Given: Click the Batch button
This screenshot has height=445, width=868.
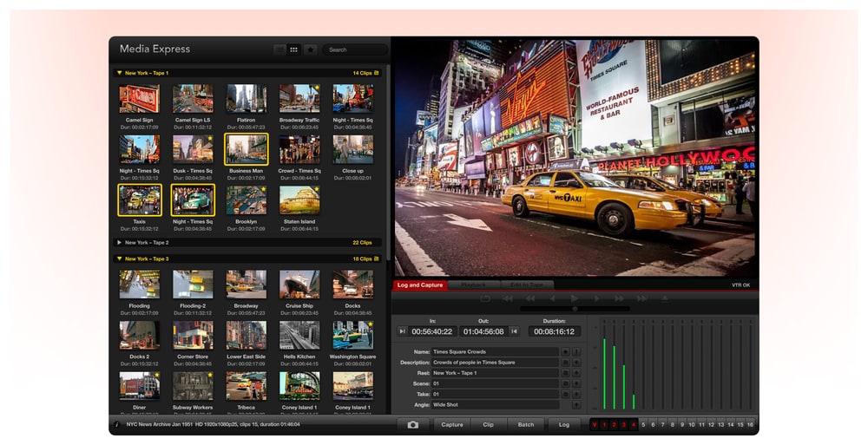Looking at the screenshot, I should (x=526, y=424).
